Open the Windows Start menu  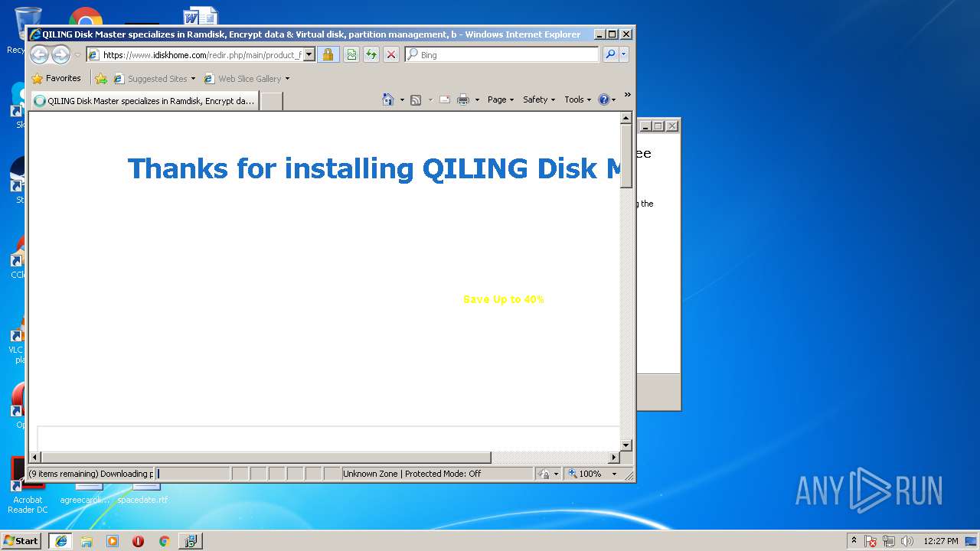(21, 541)
